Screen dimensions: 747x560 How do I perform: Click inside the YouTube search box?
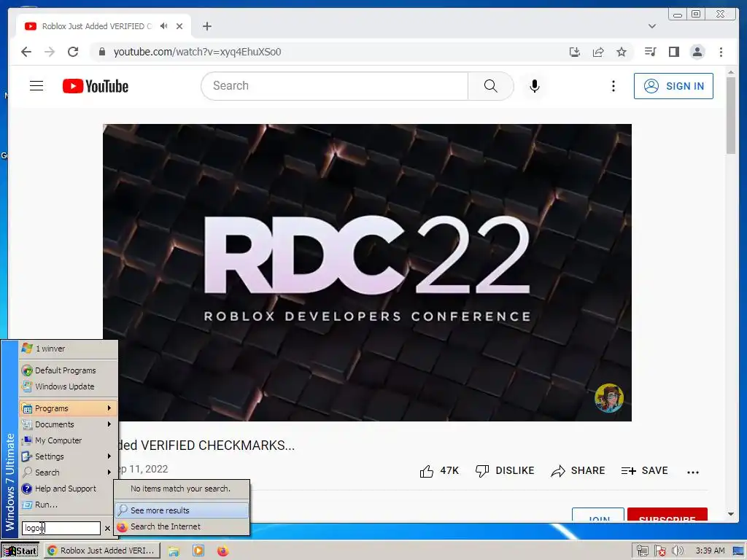click(335, 86)
